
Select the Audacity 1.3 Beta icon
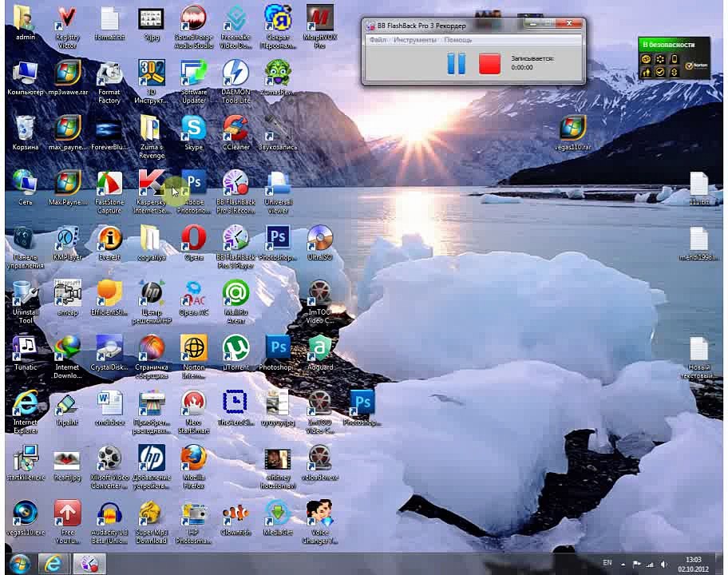(109, 522)
